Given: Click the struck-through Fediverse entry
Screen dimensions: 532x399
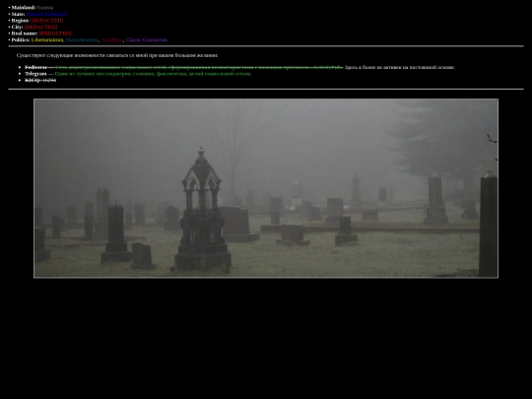Looking at the screenshot, I should pyautogui.click(x=36, y=67).
